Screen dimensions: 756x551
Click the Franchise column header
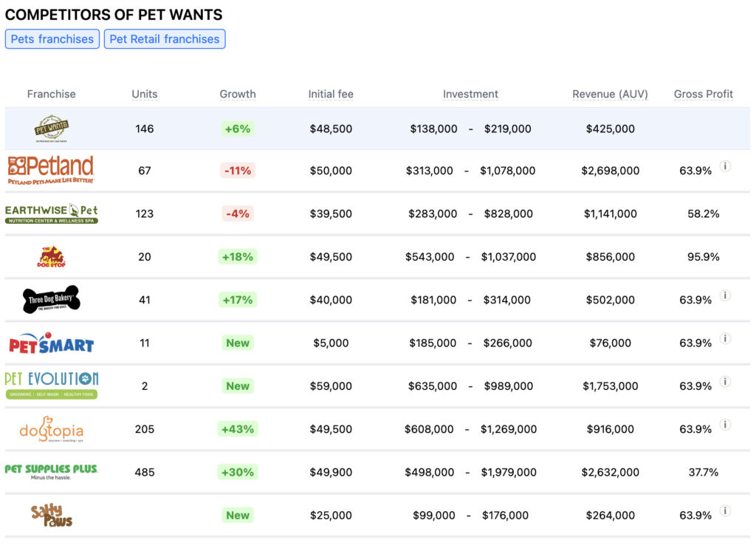coord(51,94)
